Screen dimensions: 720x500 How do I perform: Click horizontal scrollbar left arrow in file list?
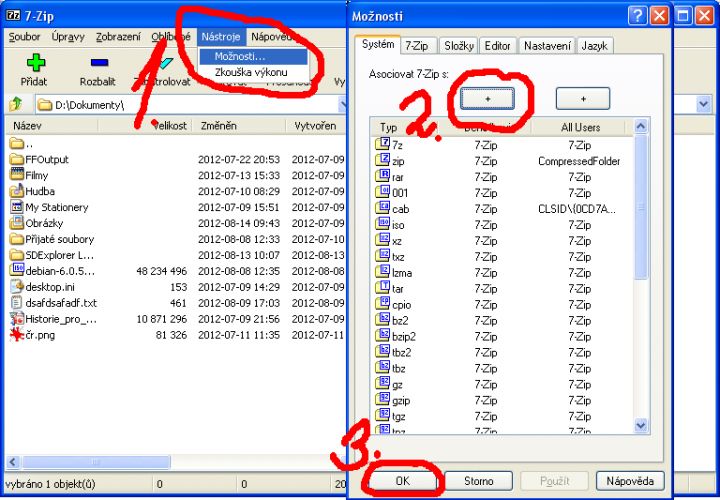[x=13, y=462]
